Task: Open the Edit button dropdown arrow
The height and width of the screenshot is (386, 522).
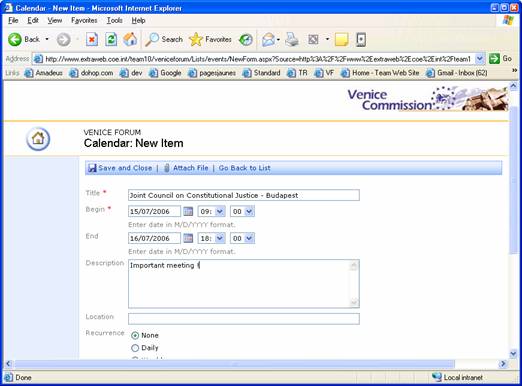Action: click(327, 39)
